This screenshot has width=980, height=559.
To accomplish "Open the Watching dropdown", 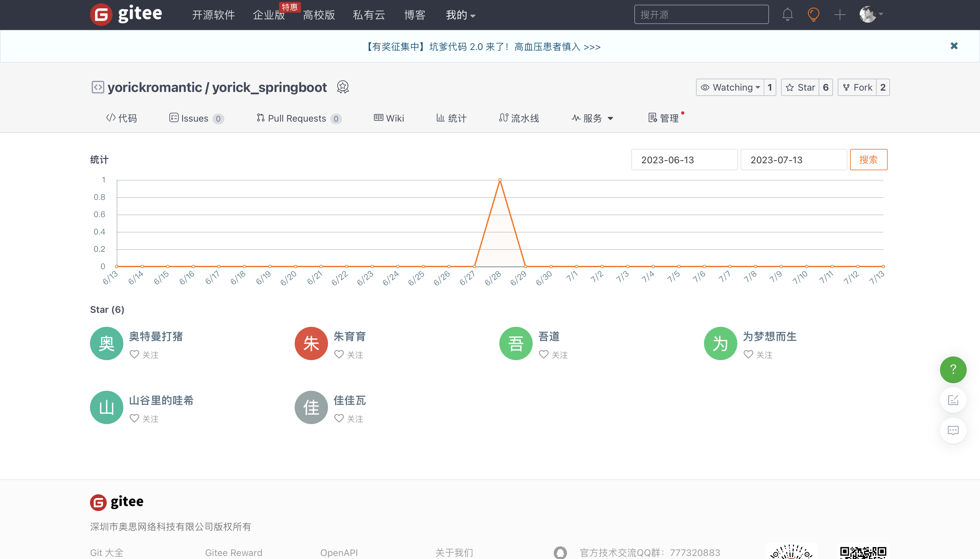I will [730, 88].
